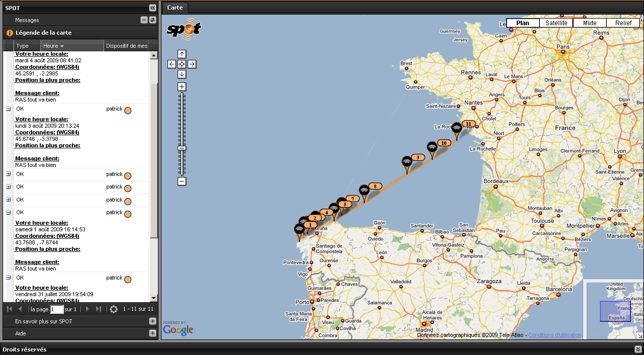This screenshot has width=644, height=355.
Task: Go to first page of messages
Action: tap(10, 309)
